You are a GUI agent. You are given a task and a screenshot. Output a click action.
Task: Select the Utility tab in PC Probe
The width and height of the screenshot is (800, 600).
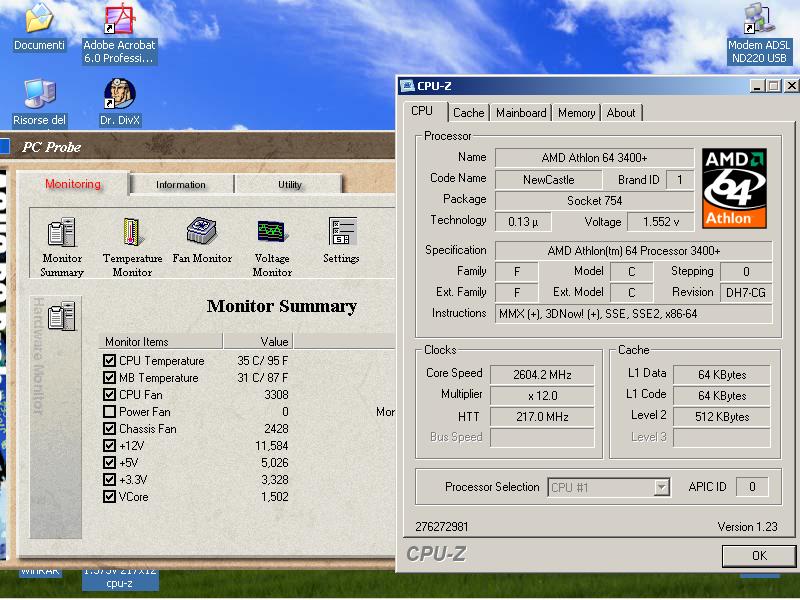coord(289,184)
